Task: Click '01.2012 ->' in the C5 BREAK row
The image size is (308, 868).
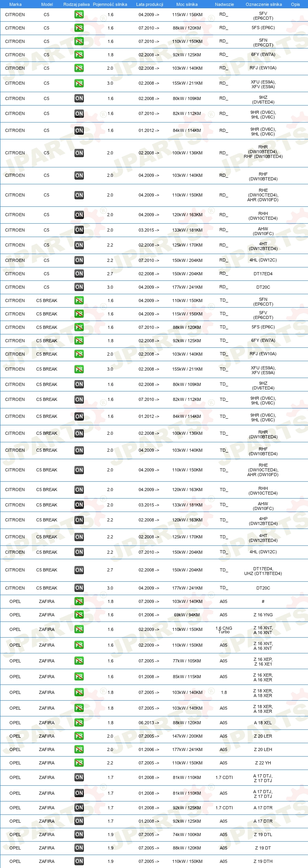Action: pyautogui.click(x=149, y=416)
